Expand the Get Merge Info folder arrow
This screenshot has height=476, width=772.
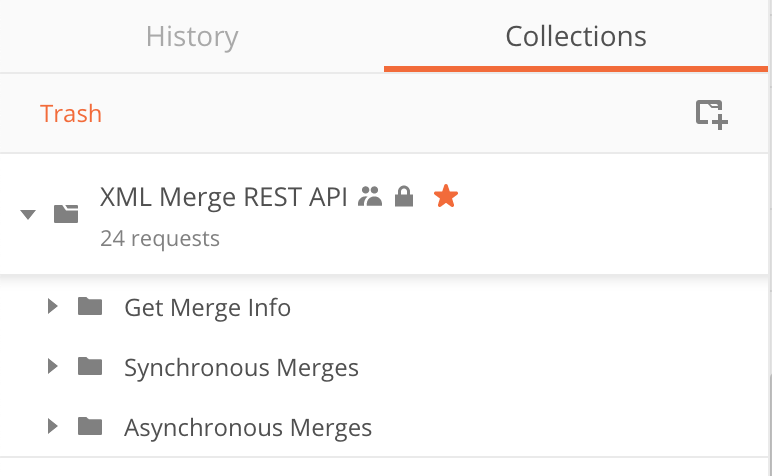(53, 307)
